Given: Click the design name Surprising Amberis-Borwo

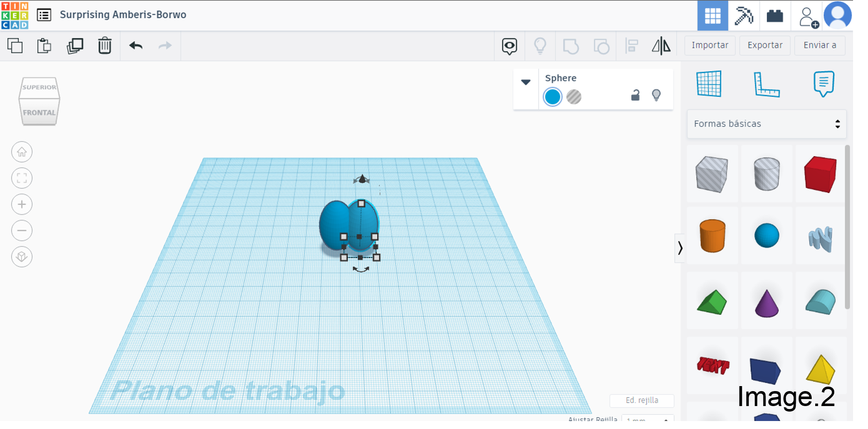Looking at the screenshot, I should click(123, 15).
